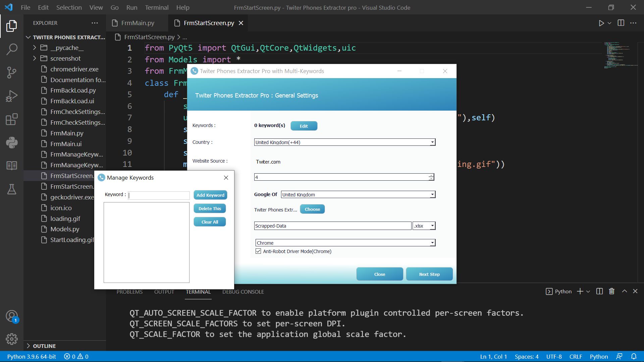Open notifications bell in status bar

coord(634,356)
